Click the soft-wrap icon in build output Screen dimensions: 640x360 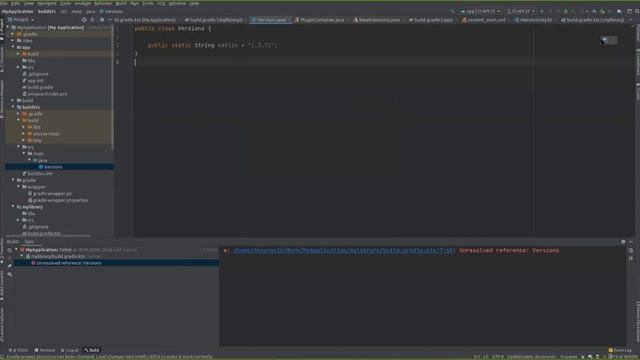click(x=631, y=251)
